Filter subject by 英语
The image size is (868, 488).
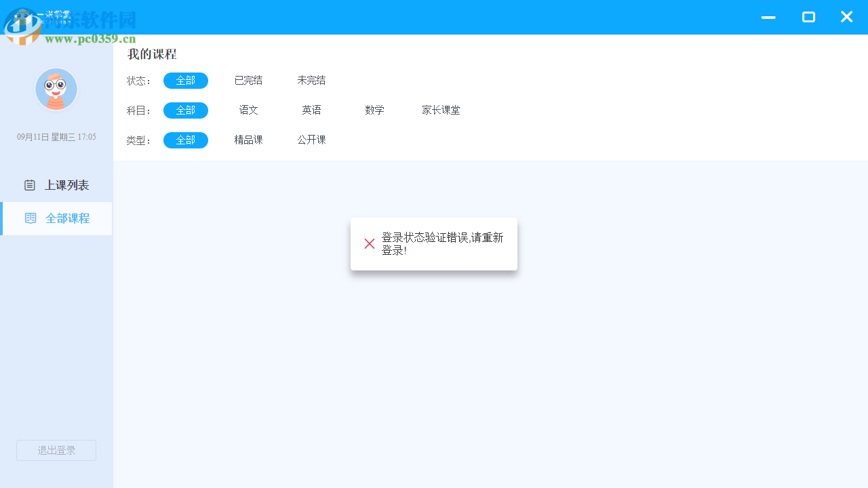(311, 110)
